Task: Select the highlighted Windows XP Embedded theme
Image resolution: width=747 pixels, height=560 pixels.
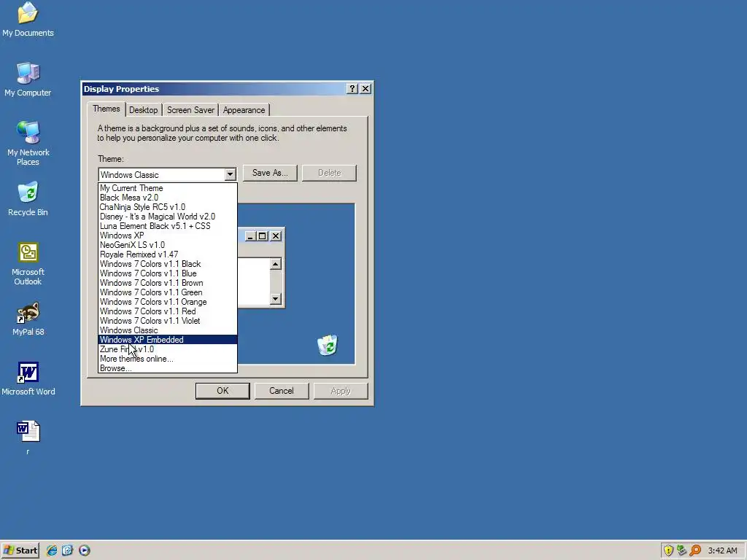Action: 168,340
